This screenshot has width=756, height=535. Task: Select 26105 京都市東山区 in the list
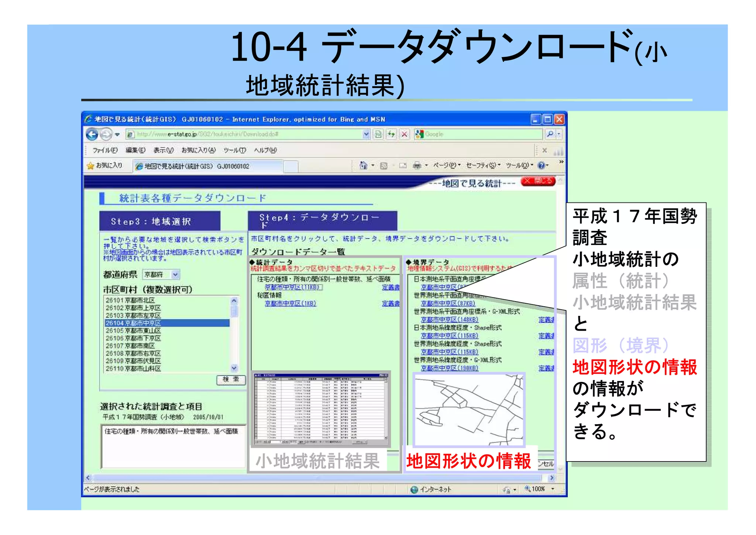coord(167,331)
